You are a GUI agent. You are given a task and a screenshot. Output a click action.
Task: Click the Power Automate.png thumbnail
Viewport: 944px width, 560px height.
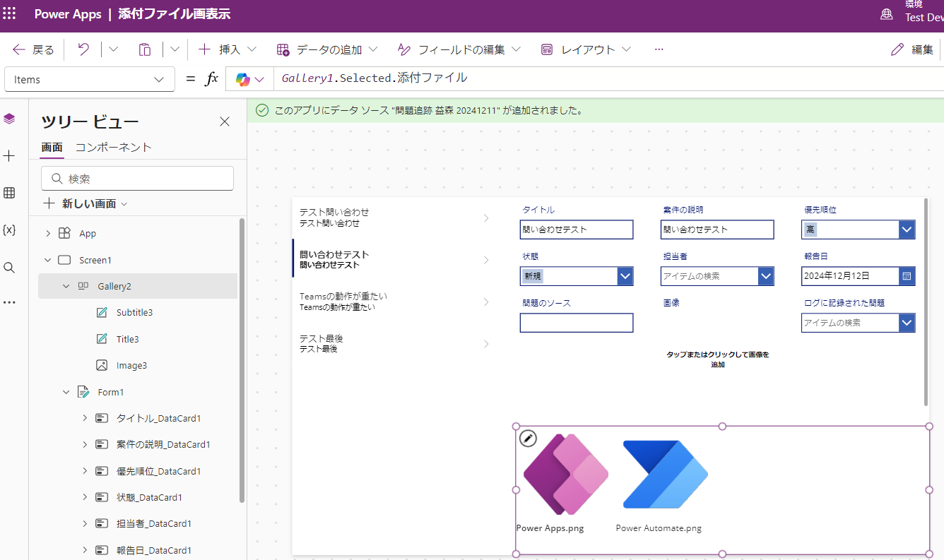click(665, 475)
